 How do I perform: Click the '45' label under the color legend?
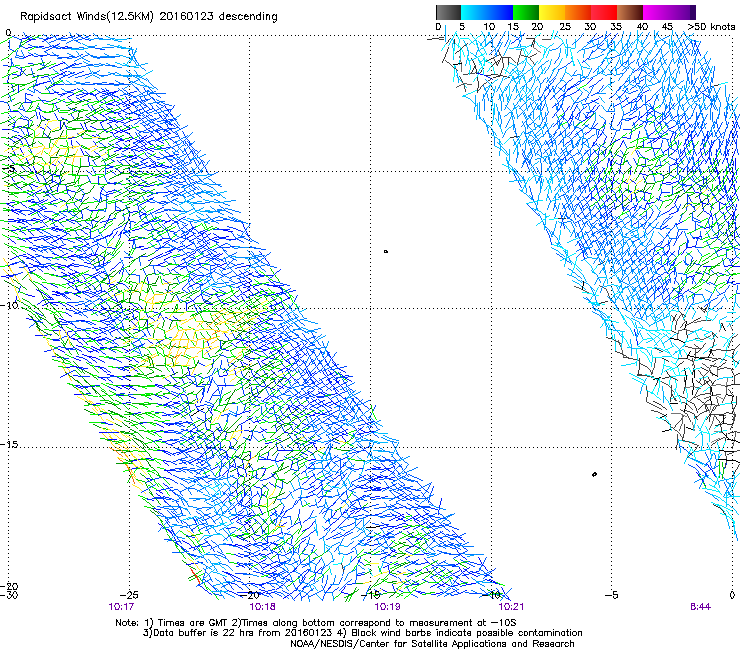pos(667,27)
